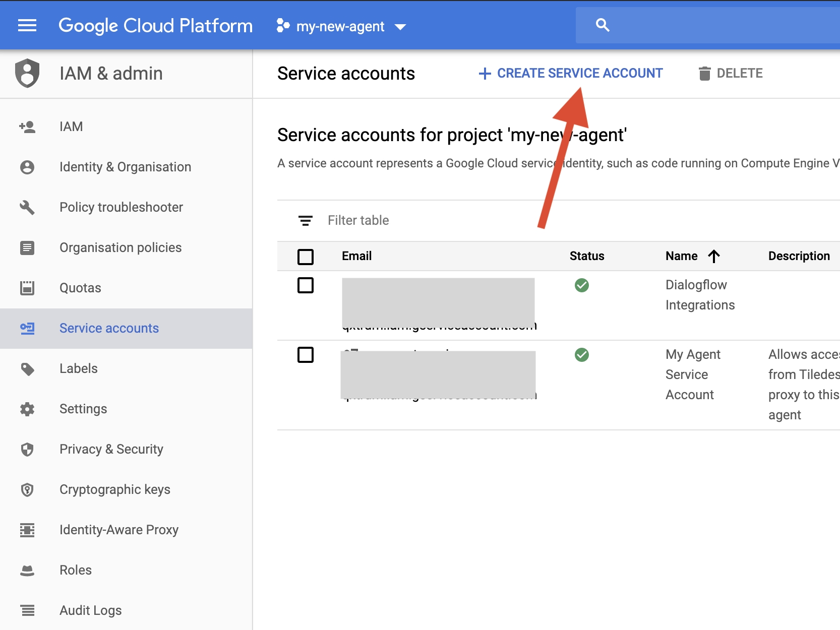Image resolution: width=840 pixels, height=630 pixels.
Task: Go to Identity-Aware Proxy in sidebar
Action: pyautogui.click(x=118, y=530)
